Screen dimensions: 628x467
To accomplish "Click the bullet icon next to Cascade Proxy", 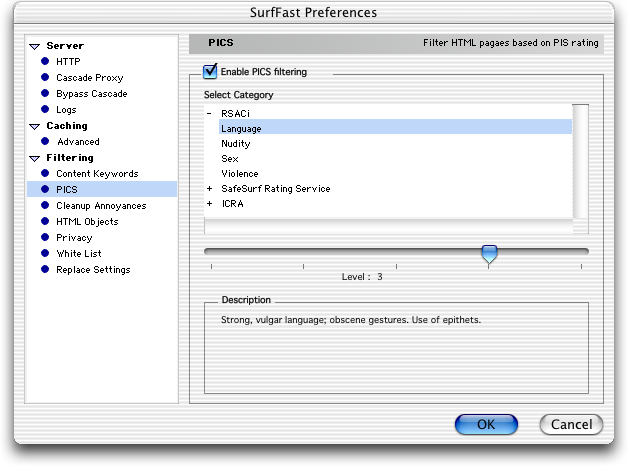I will [x=45, y=77].
